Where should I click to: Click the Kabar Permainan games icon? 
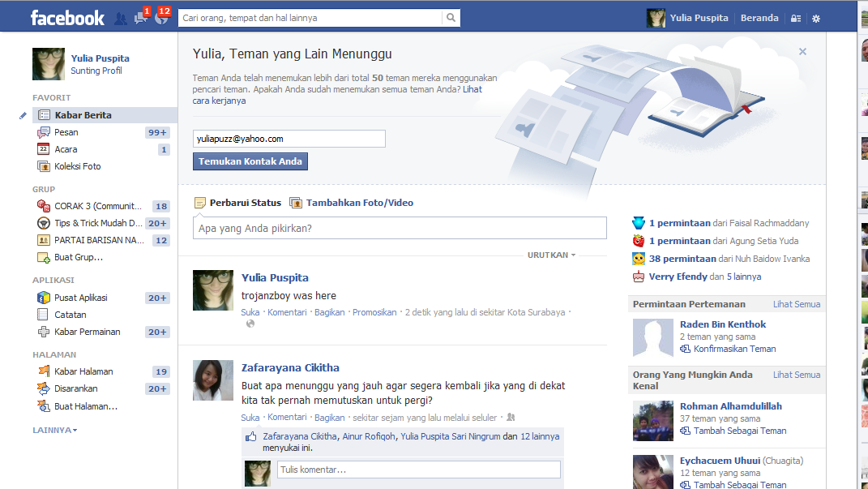(x=43, y=332)
